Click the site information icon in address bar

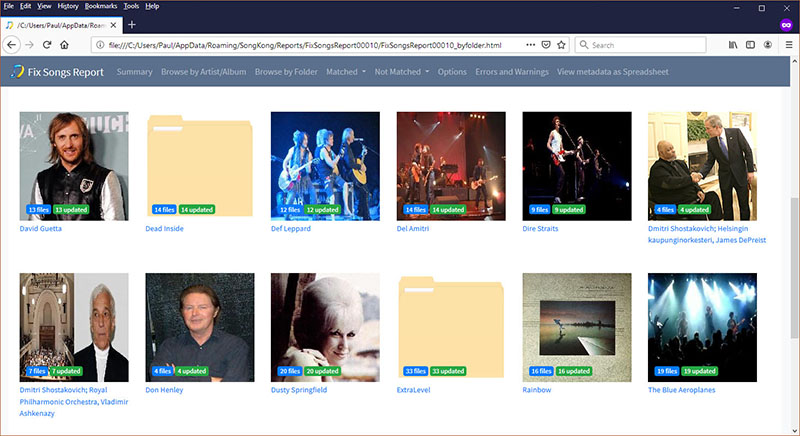[x=100, y=45]
